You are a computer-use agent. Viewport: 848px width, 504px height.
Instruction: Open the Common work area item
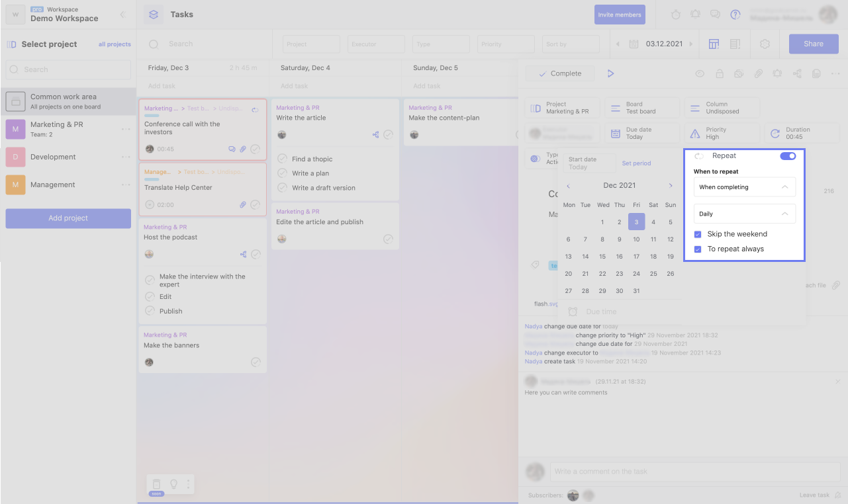tap(68, 101)
